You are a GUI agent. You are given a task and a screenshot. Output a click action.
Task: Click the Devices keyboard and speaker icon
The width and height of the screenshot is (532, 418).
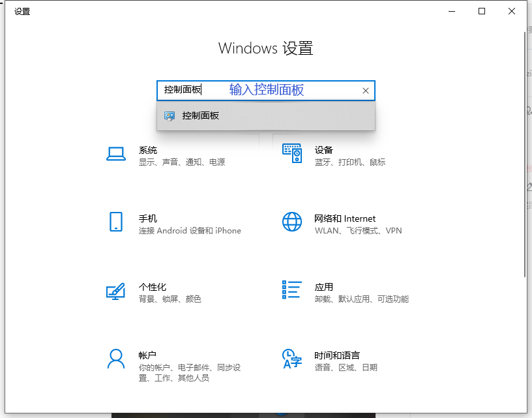pos(291,154)
